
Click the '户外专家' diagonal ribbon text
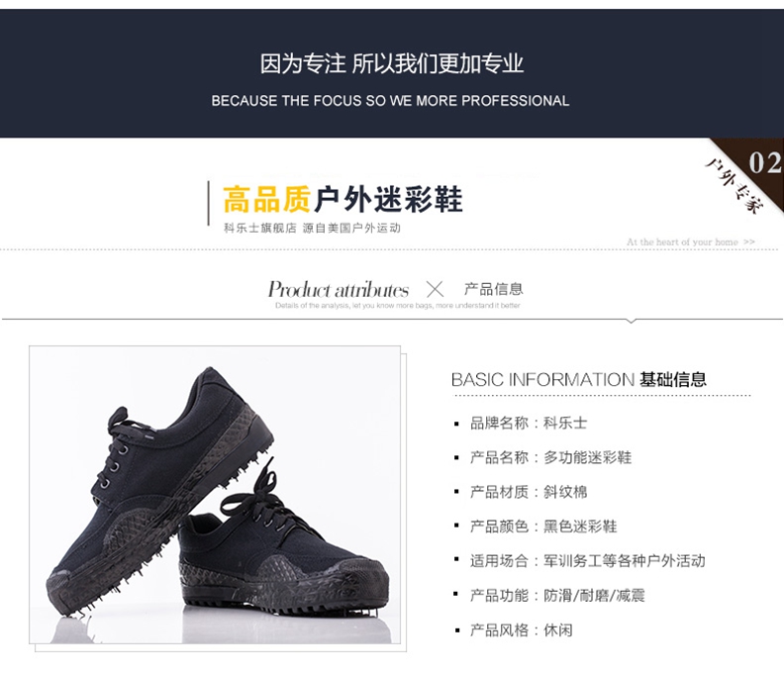pos(735,185)
